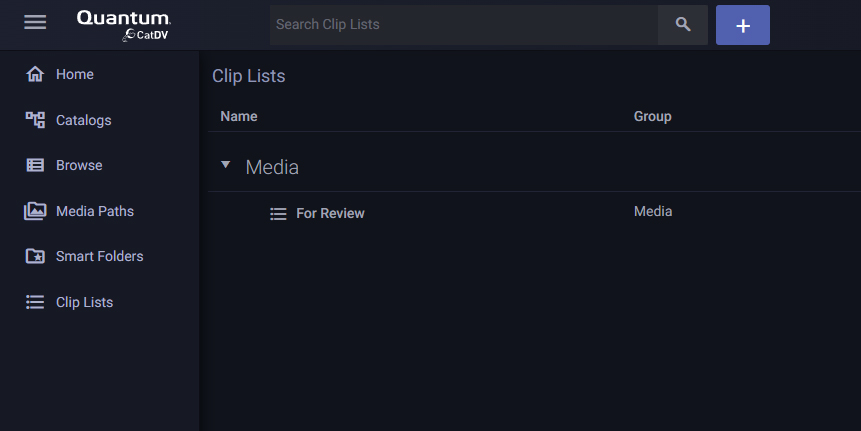This screenshot has height=431, width=861.
Task: Open Smart Folders from the sidebar
Action: (99, 256)
